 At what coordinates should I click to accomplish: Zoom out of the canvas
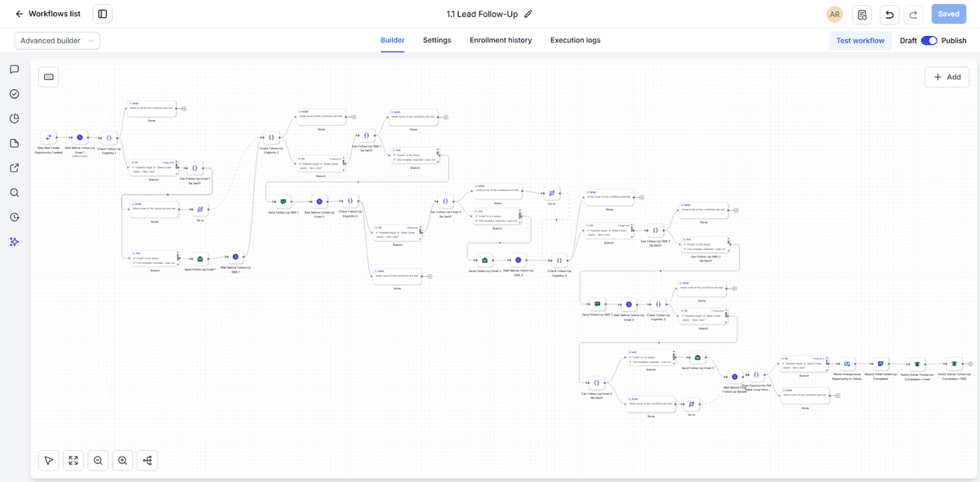tap(98, 461)
